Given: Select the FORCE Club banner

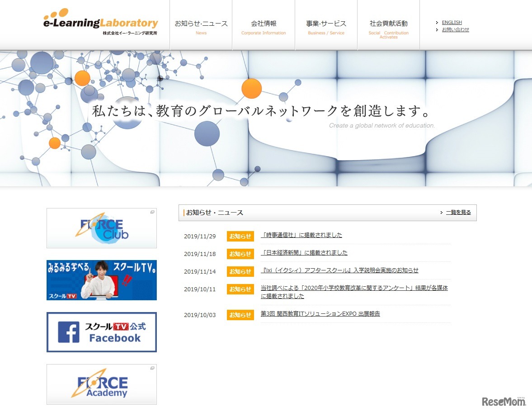Looking at the screenshot, I should tap(101, 228).
